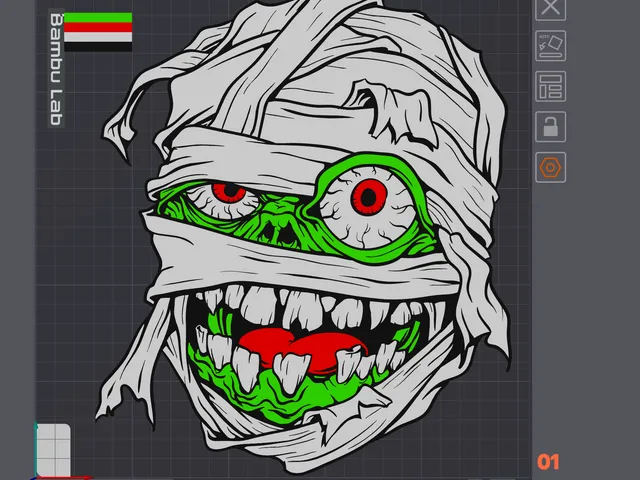
Task: Click the mummy head model on plate
Action: 304,237
